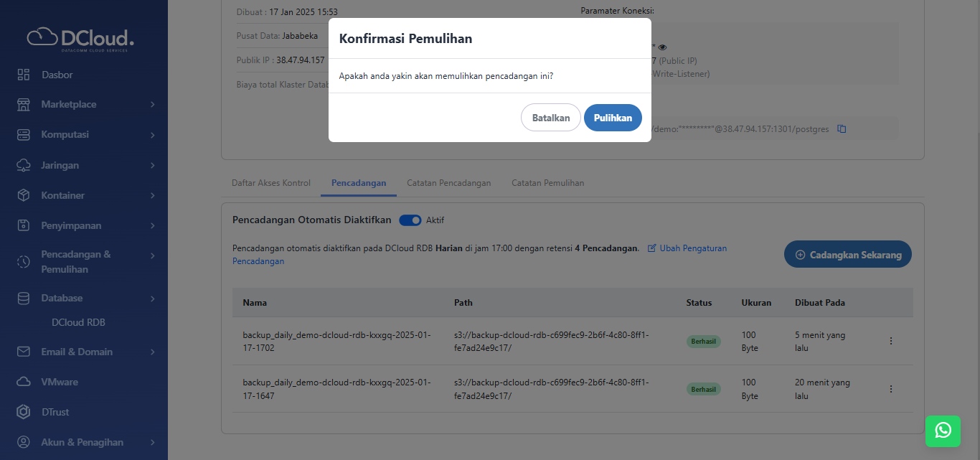Copy the connection string with the copy icon
Viewport: 980px width, 460px height.
(841, 128)
